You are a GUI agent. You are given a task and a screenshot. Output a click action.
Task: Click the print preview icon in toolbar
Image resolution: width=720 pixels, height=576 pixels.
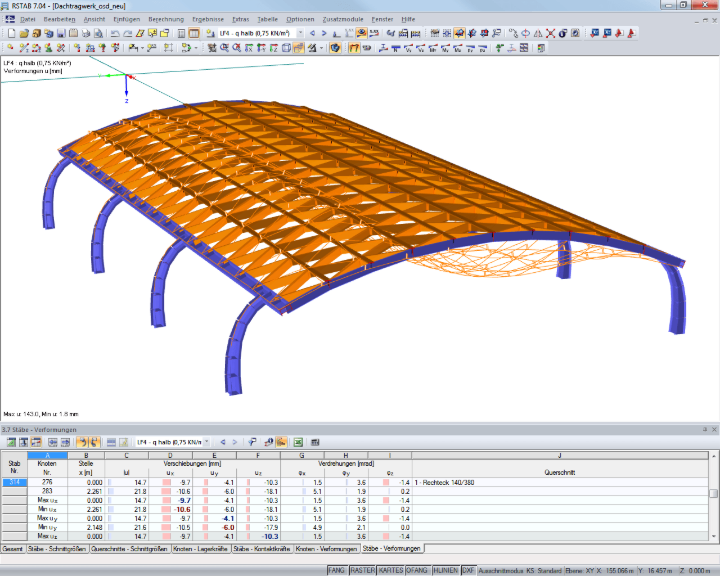tap(98, 34)
